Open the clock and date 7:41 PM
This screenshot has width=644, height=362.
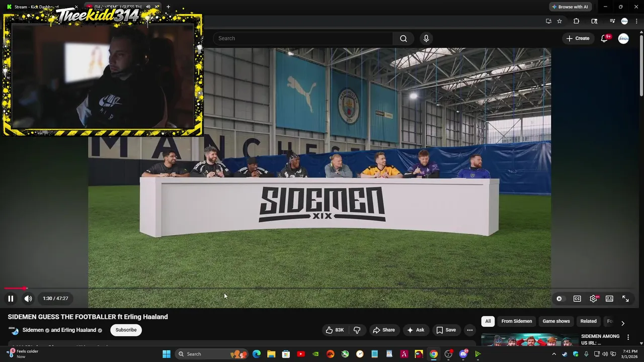(x=630, y=354)
